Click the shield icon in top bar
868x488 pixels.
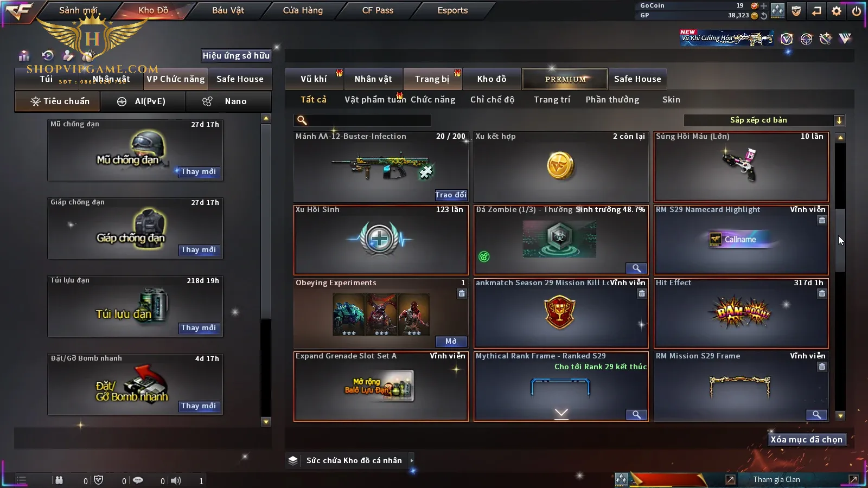(x=796, y=11)
